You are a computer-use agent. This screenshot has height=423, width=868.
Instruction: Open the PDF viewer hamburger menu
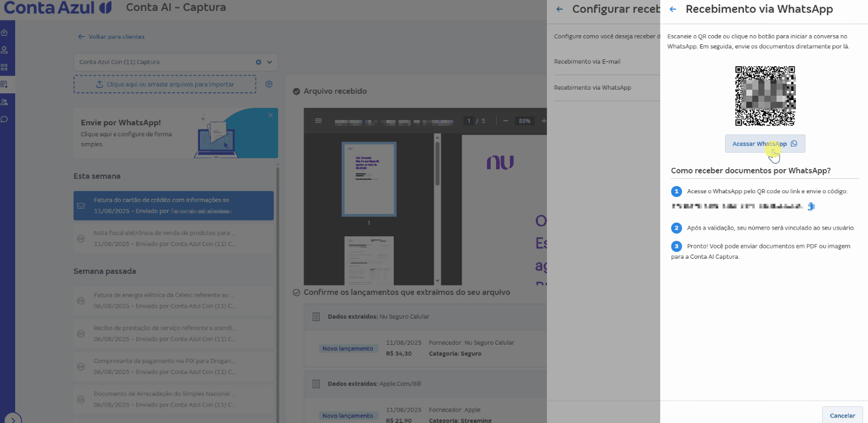pyautogui.click(x=317, y=121)
